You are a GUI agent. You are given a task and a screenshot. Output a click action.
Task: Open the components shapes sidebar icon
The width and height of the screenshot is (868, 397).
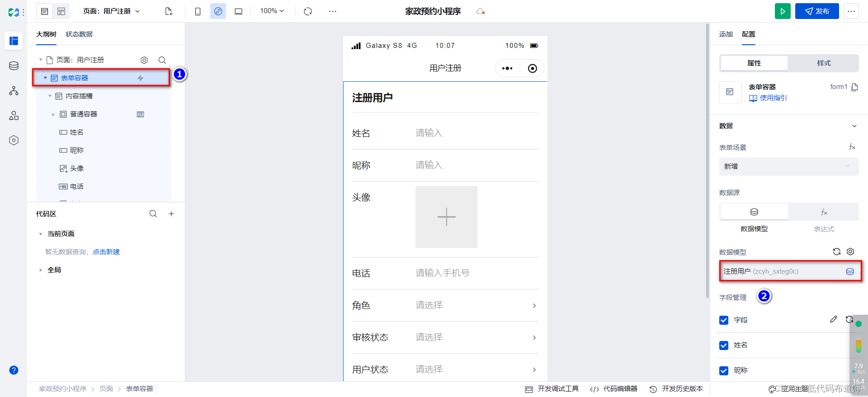(14, 116)
